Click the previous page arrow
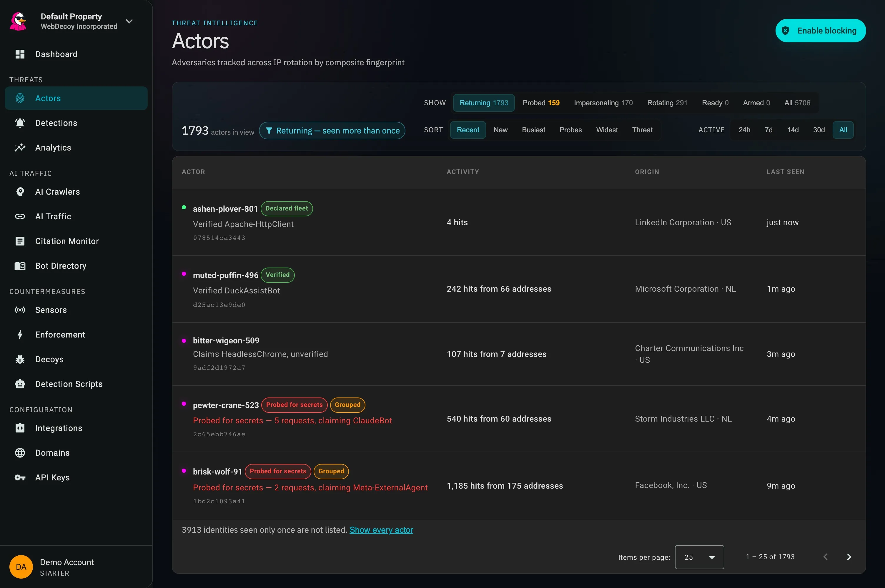This screenshot has width=885, height=588. [825, 557]
